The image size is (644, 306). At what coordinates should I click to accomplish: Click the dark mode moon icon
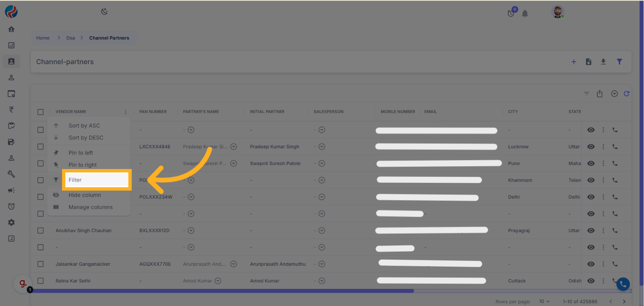pyautogui.click(x=104, y=12)
